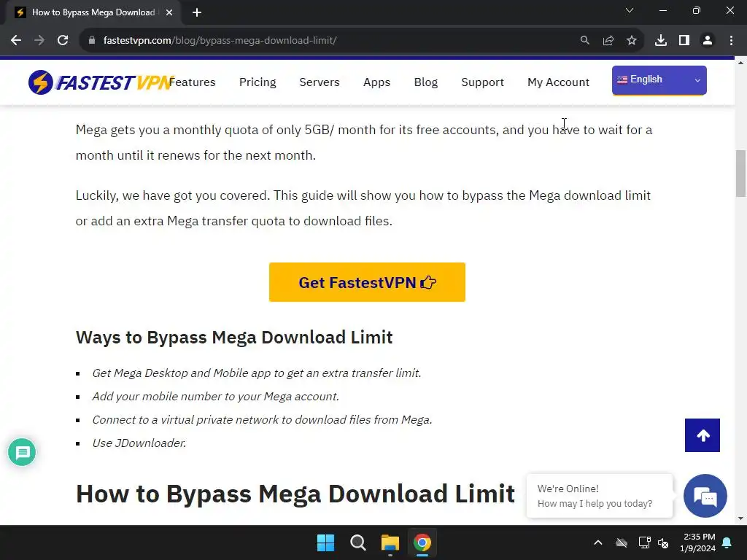The image size is (747, 560).
Task: Show hidden system tray icons
Action: tap(598, 542)
